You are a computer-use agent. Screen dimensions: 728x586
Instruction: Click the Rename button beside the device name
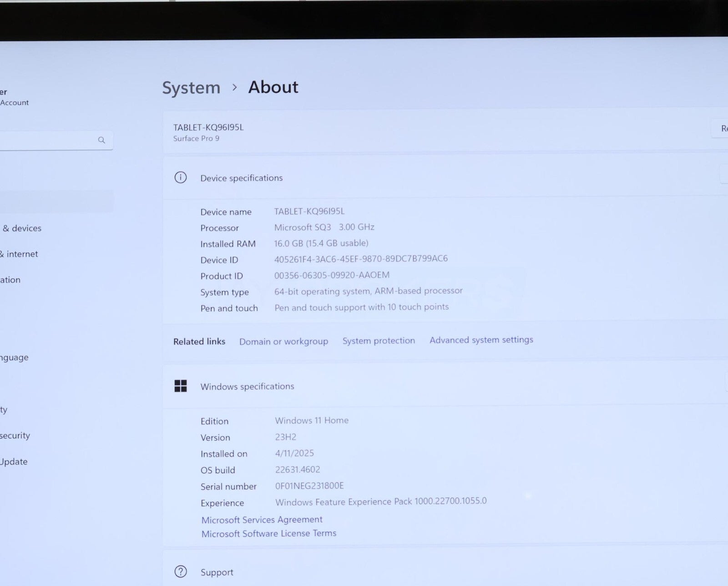click(720, 129)
